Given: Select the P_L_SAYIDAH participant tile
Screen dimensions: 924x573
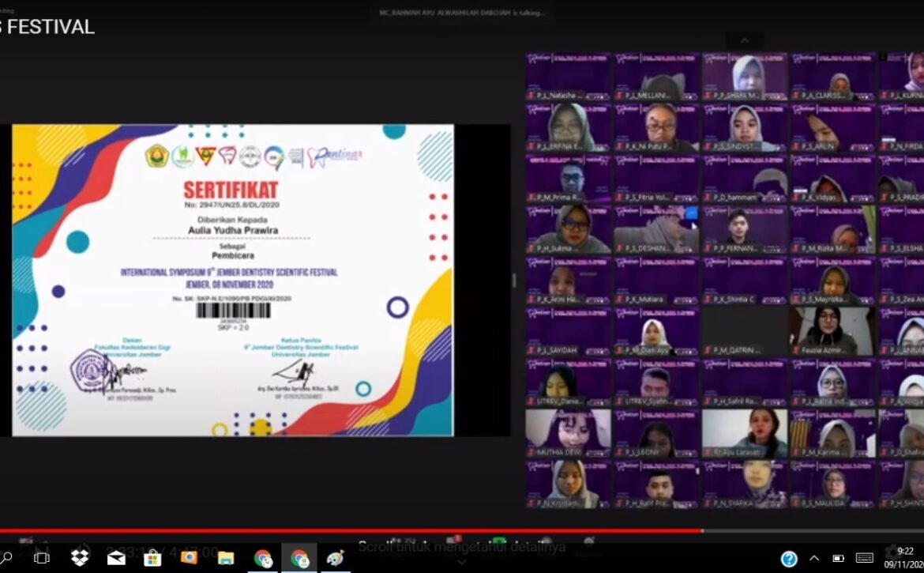Looking at the screenshot, I should click(x=568, y=332).
